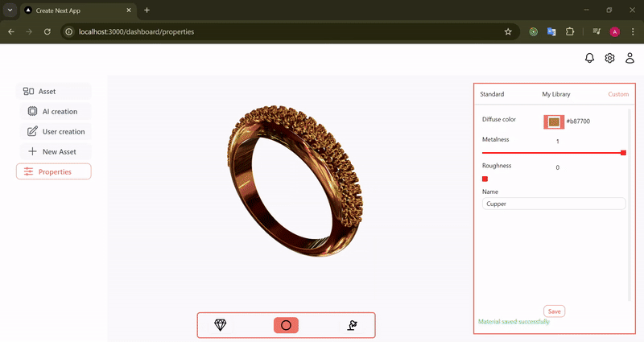
Task: Open the user profile icon
Action: (630, 58)
